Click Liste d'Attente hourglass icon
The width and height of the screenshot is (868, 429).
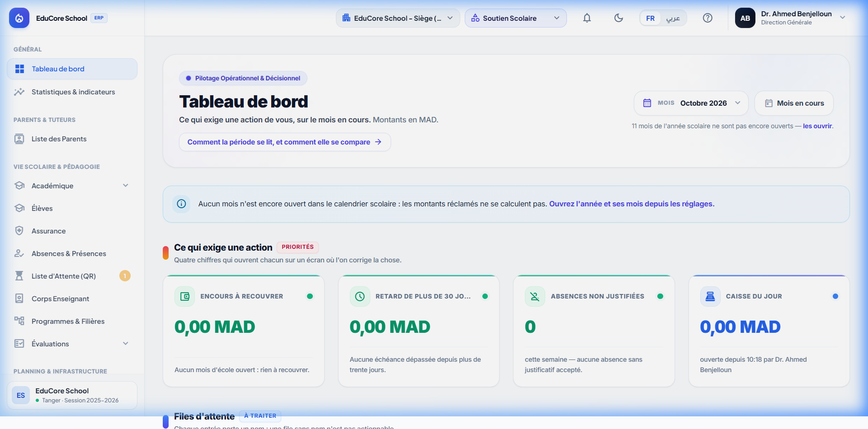(x=19, y=276)
